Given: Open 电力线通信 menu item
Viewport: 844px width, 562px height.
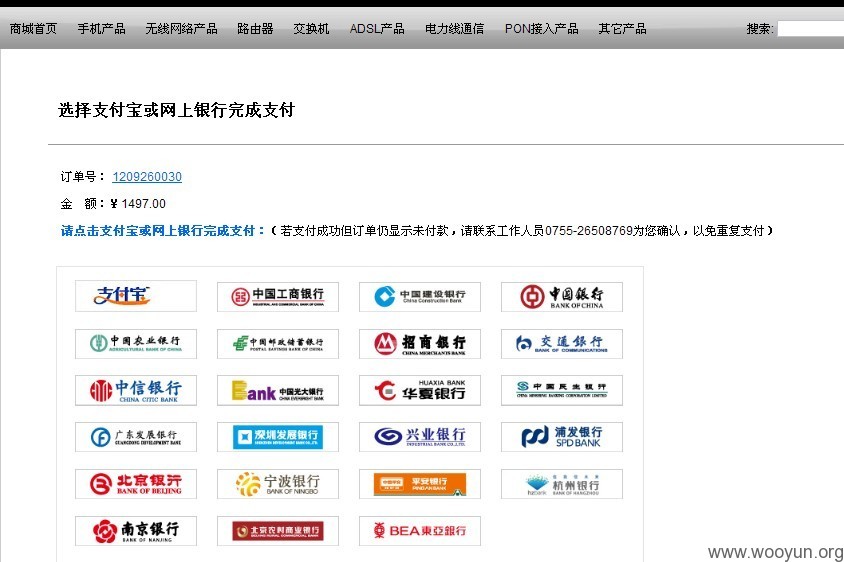Looking at the screenshot, I should (454, 29).
